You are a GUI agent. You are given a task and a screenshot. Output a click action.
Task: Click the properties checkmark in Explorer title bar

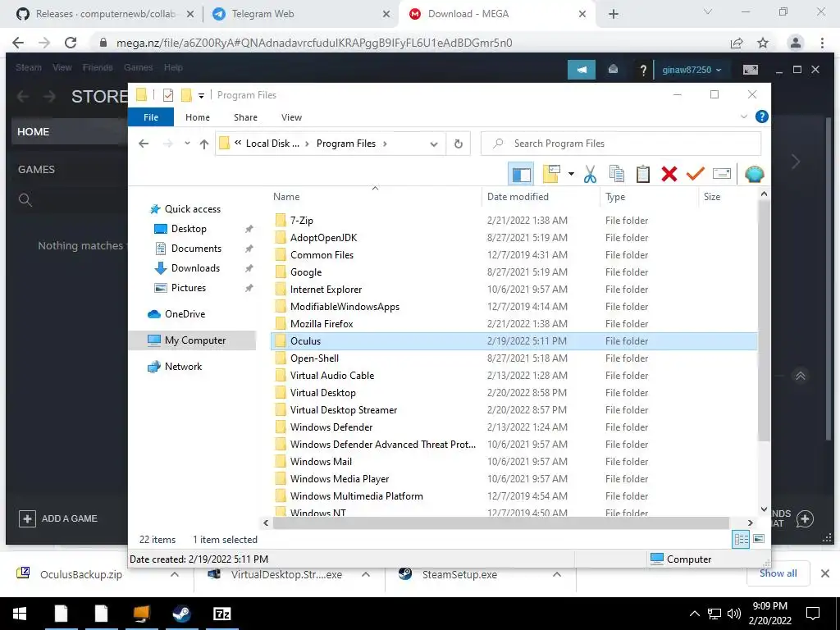pos(168,95)
